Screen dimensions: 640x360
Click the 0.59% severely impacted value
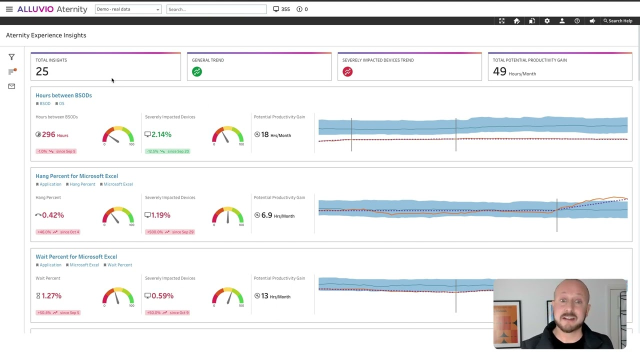[159, 296]
